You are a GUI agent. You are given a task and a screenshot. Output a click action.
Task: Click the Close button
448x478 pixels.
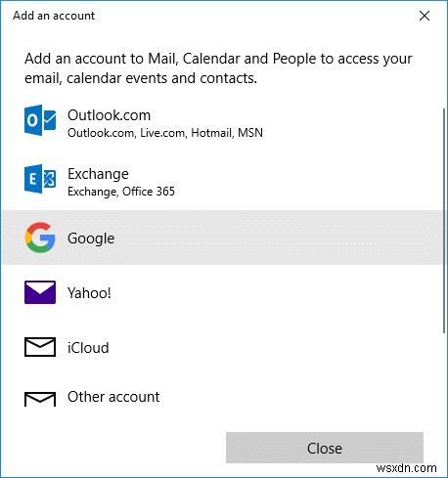click(x=325, y=448)
